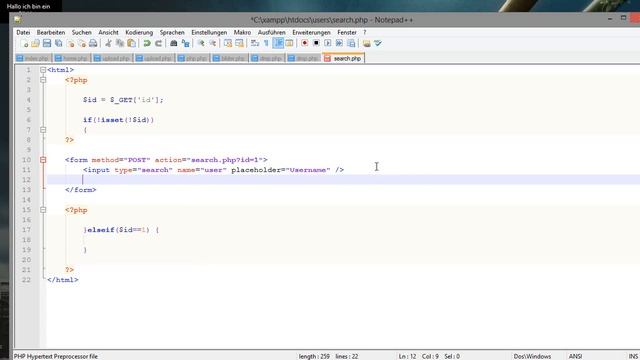The image size is (640, 360).
Task: Click the Close All toolbar icon
Action: tap(82, 43)
